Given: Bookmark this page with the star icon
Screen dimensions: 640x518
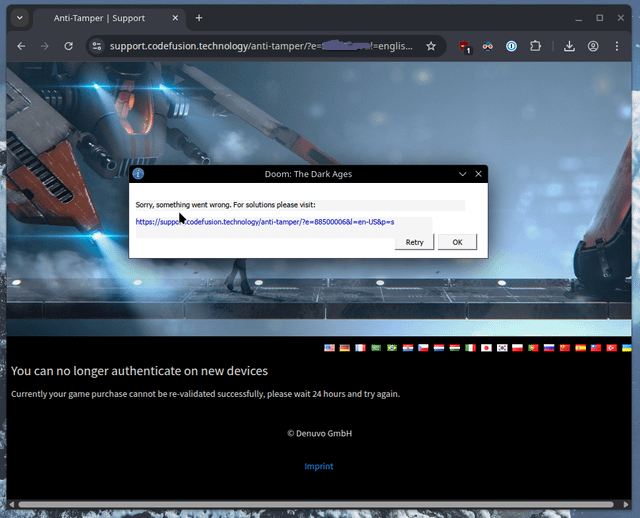Looking at the screenshot, I should click(x=431, y=47).
